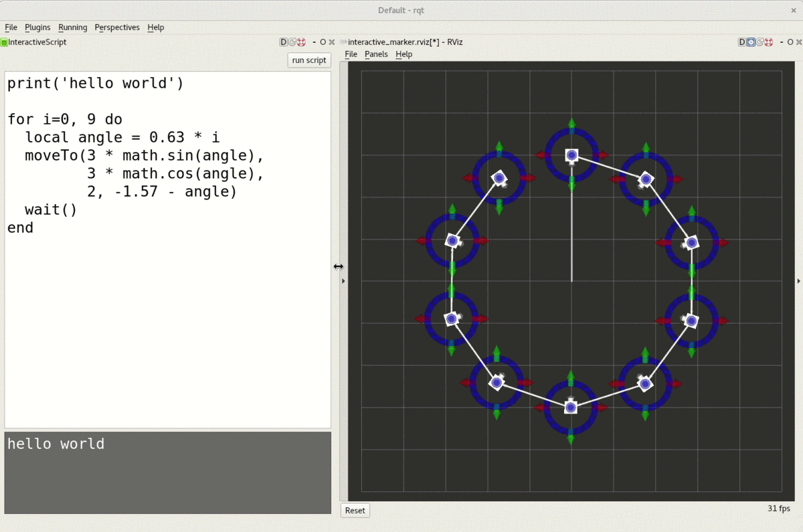Open help lifebuoy icon for InteractiveScript panel

coord(302,42)
